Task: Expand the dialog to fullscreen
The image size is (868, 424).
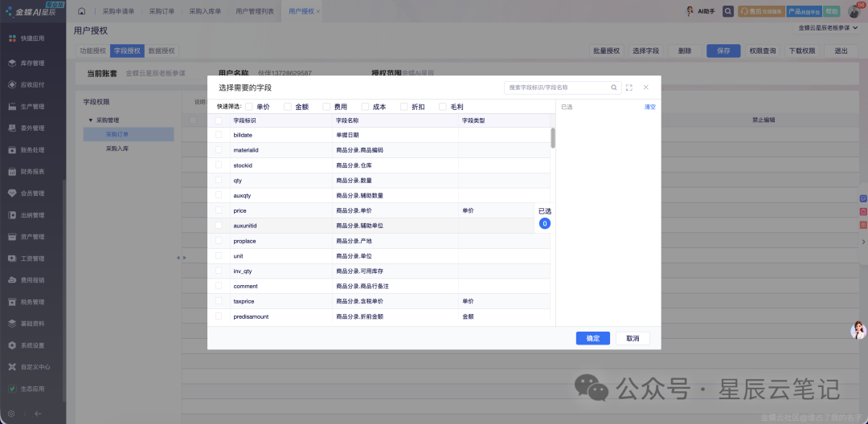Action: pyautogui.click(x=628, y=88)
